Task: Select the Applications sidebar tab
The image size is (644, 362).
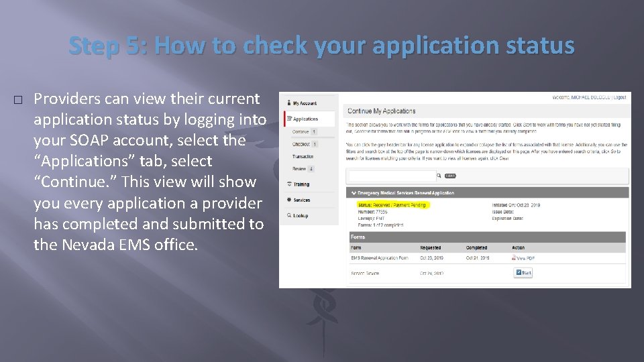Action: (310, 119)
